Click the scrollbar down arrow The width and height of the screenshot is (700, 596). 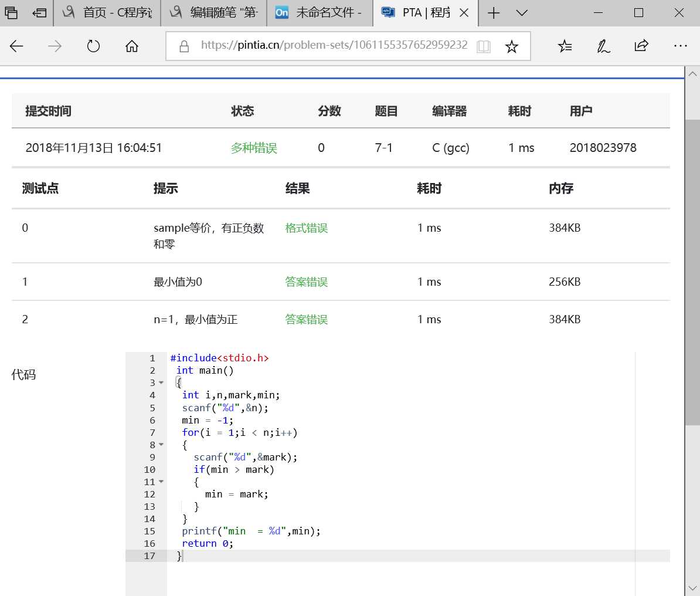click(x=692, y=588)
